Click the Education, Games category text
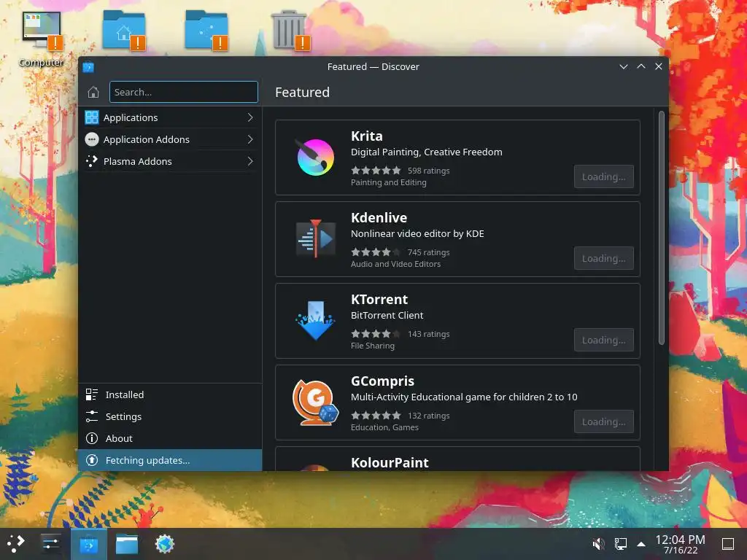 click(x=384, y=427)
